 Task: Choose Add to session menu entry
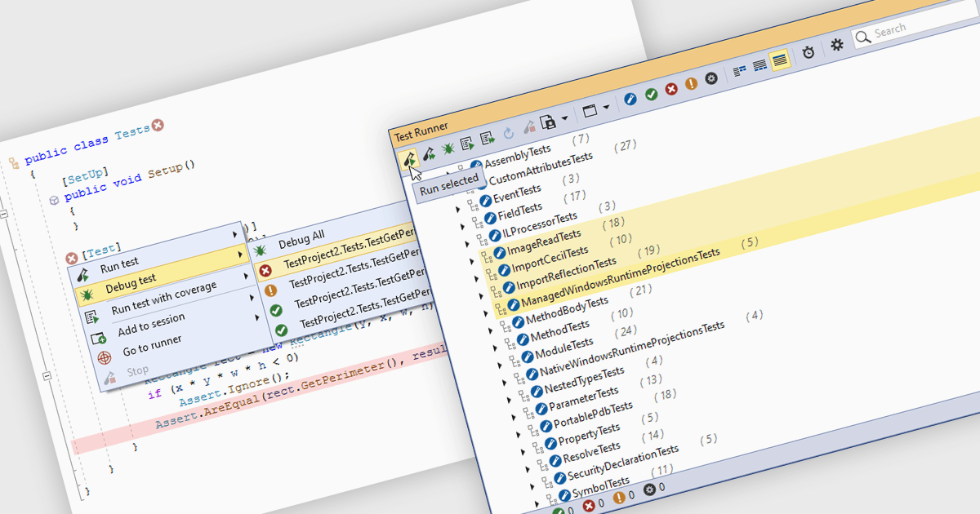[151, 324]
